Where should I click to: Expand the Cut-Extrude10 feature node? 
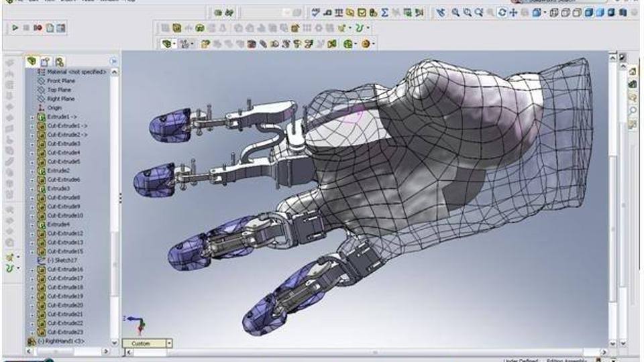coord(32,215)
